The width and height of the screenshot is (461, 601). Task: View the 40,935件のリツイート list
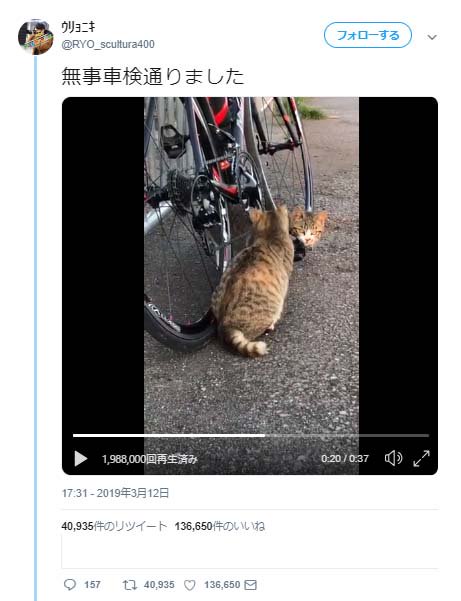[114, 526]
